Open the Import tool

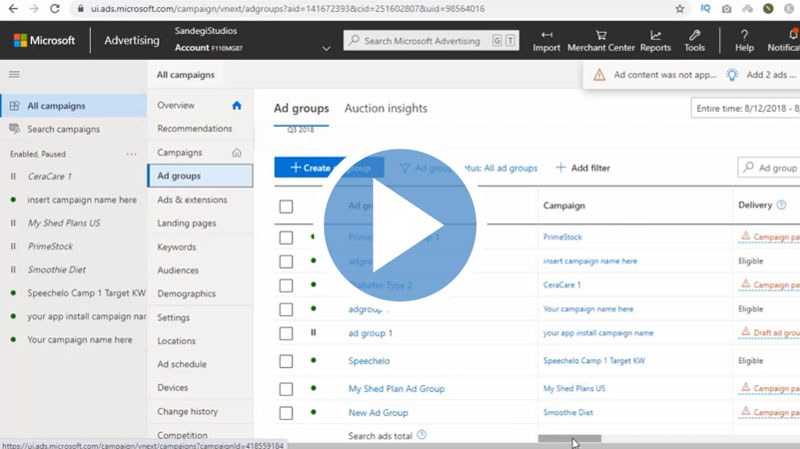click(x=546, y=41)
